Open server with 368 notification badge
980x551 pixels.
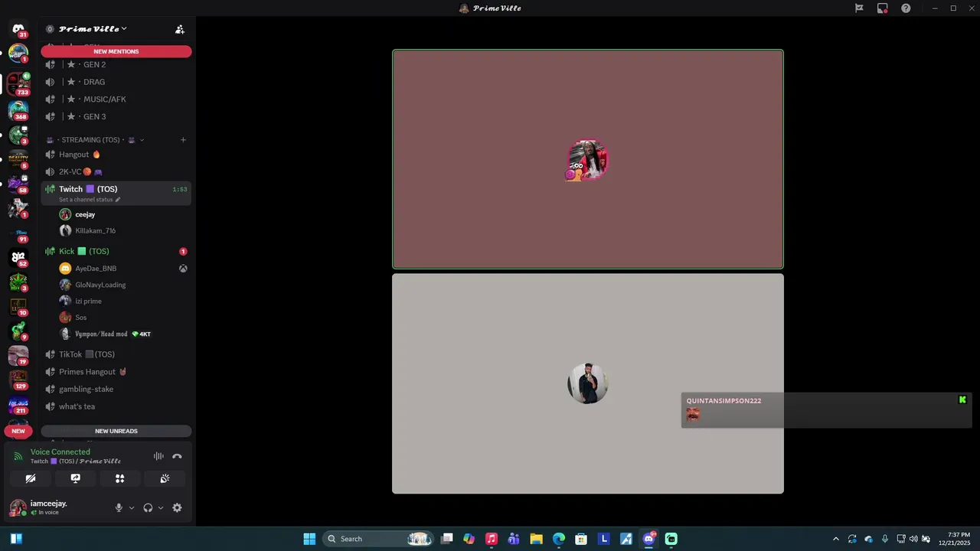click(x=18, y=110)
